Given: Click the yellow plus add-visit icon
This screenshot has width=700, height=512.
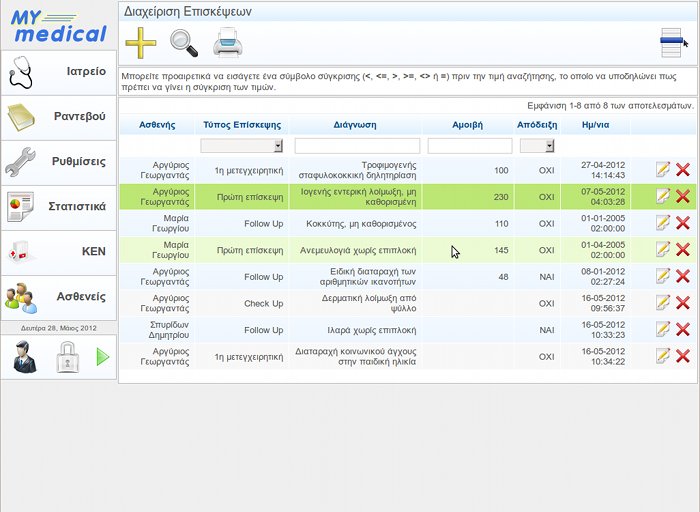Looking at the screenshot, I should coord(141,43).
